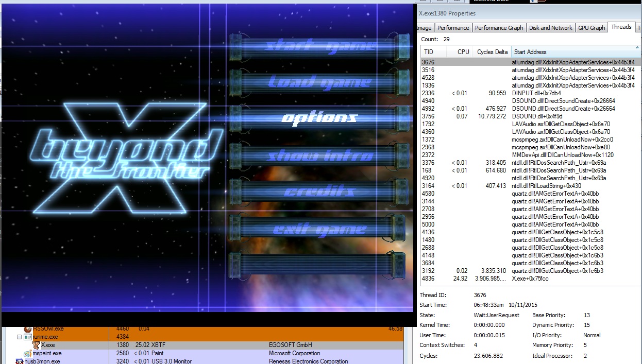Select RSSOwl.exe process row
This screenshot has height=364, width=642.
click(x=206, y=330)
